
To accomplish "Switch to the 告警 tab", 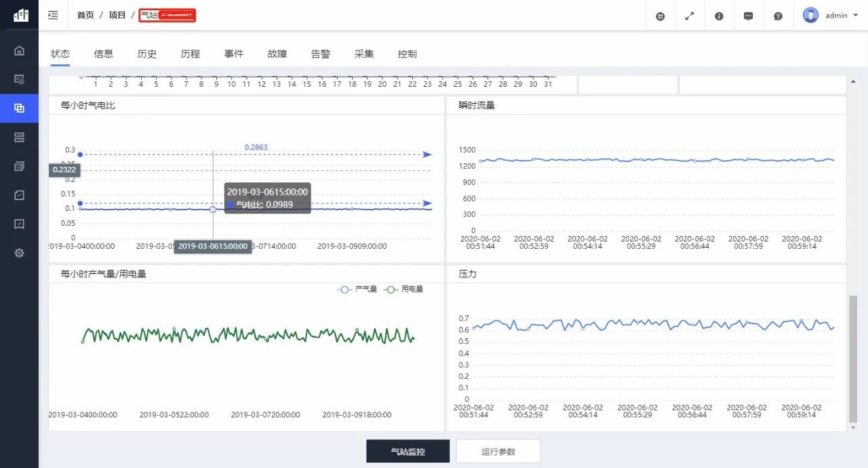I will (x=320, y=54).
